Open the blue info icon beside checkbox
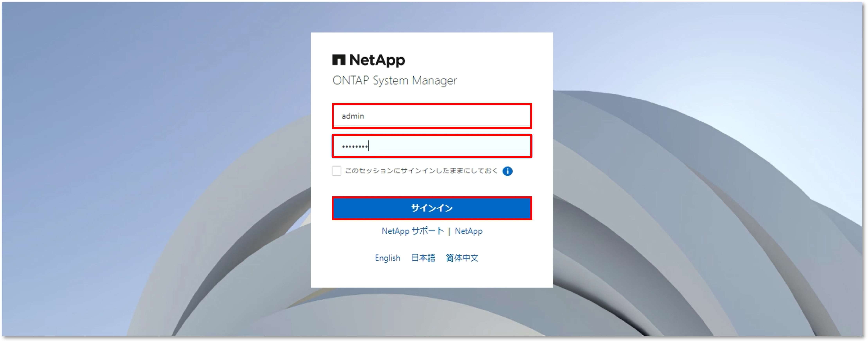This screenshot has width=868, height=342. [x=507, y=171]
